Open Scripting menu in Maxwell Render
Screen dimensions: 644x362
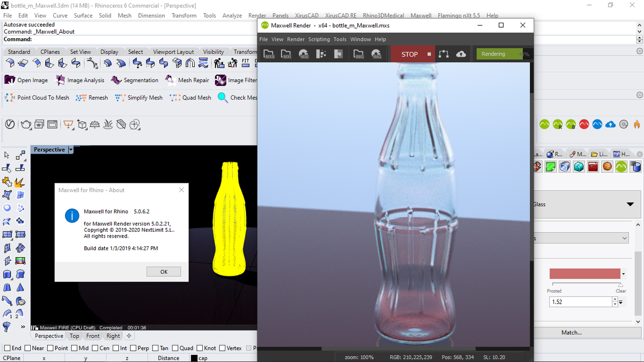click(x=319, y=39)
